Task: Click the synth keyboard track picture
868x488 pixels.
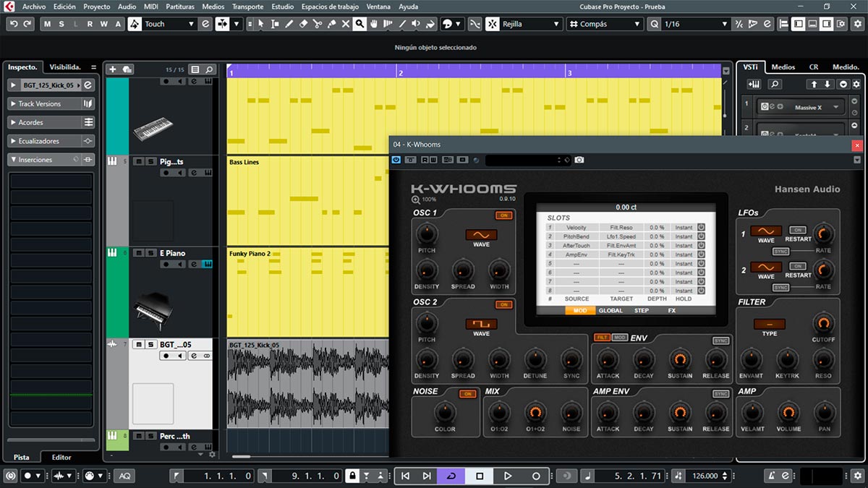Action: [x=153, y=129]
